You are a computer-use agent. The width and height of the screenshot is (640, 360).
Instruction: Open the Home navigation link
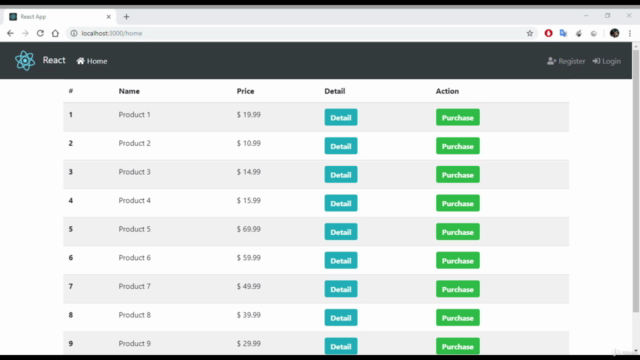click(92, 61)
